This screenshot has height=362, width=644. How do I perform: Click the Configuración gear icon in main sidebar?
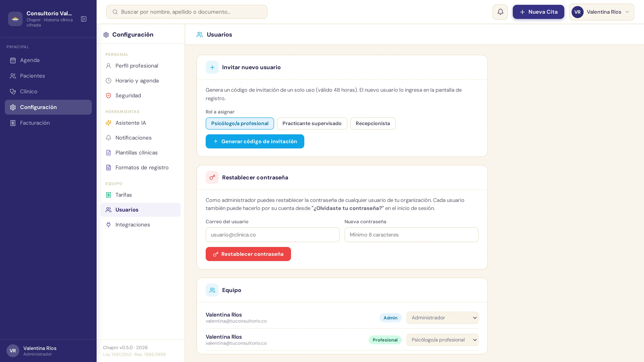point(13,107)
